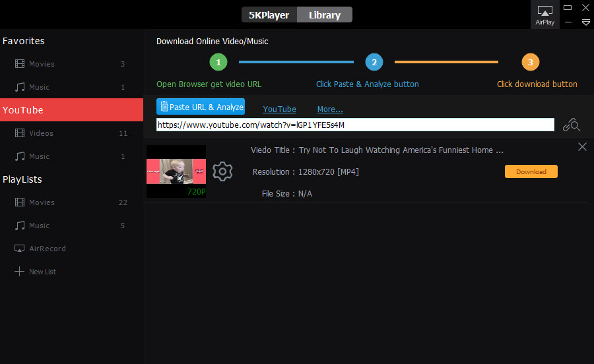Open video settings gear icon
The width and height of the screenshot is (594, 364).
click(x=222, y=171)
